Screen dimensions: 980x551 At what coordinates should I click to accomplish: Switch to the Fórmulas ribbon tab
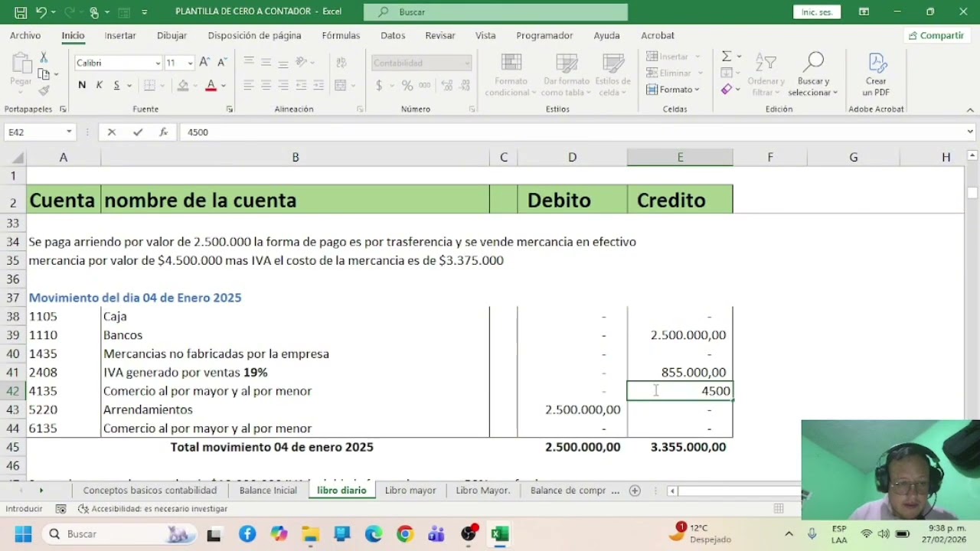click(341, 35)
